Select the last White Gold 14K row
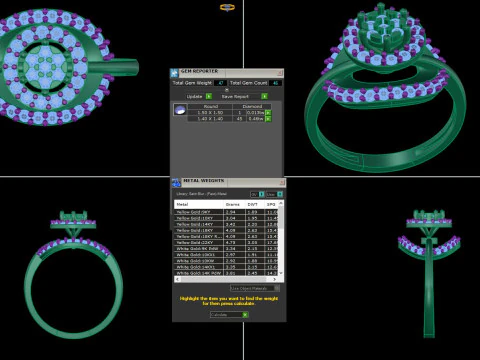This screenshot has height=360, width=480. point(226,273)
